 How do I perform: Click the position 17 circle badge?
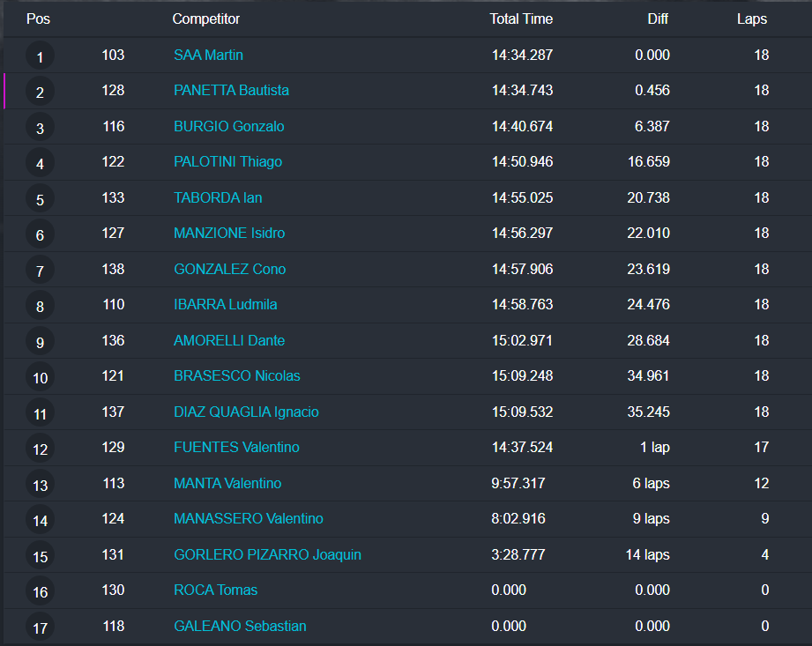(x=40, y=628)
